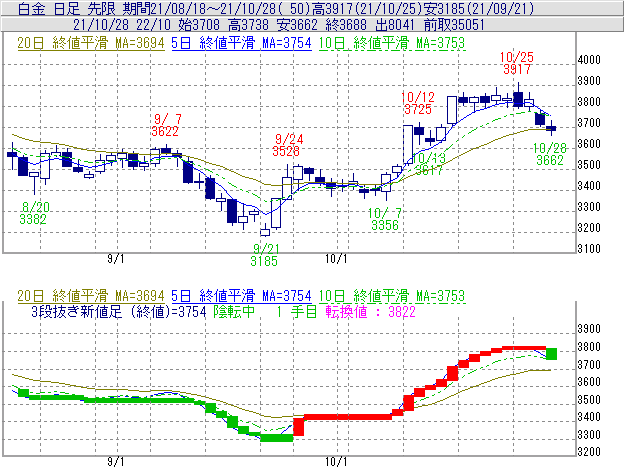Select the 10日 終値平滑 MA=3753 legend in lower chart
Screen dimensions: 624x475
click(x=392, y=296)
